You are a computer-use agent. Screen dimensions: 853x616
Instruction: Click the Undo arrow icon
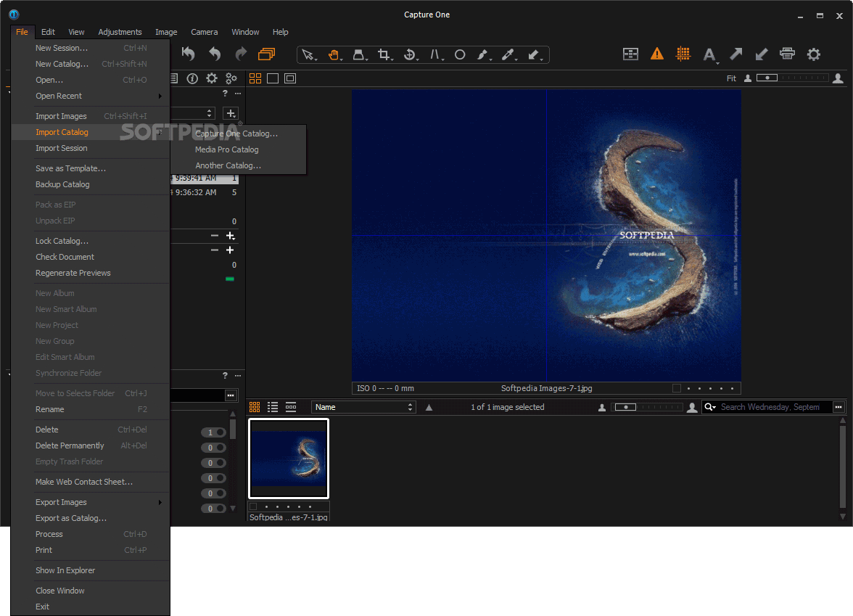[x=214, y=54]
